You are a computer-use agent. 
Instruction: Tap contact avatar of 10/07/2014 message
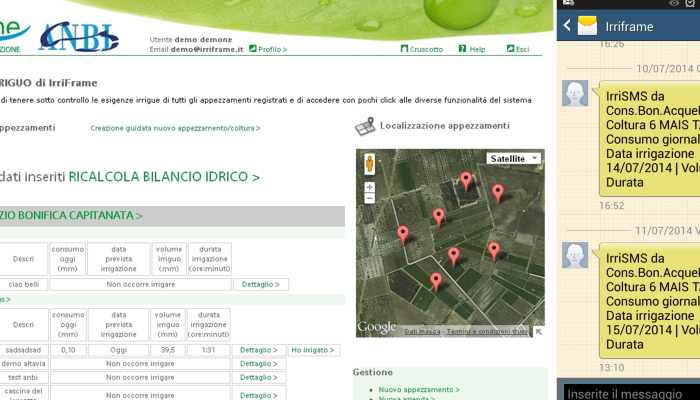(575, 93)
